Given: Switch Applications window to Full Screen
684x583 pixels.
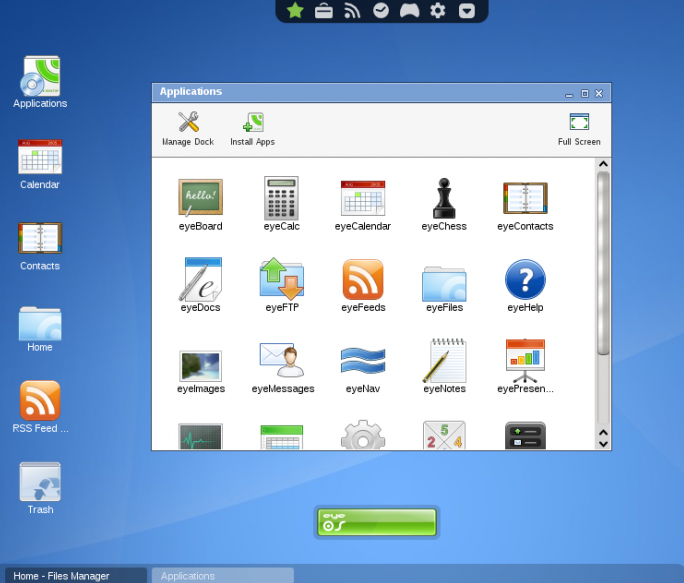Looking at the screenshot, I should tap(579, 128).
